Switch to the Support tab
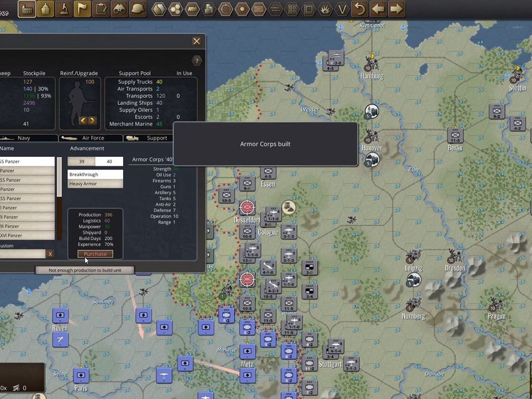This screenshot has width=532, height=399. coord(149,138)
